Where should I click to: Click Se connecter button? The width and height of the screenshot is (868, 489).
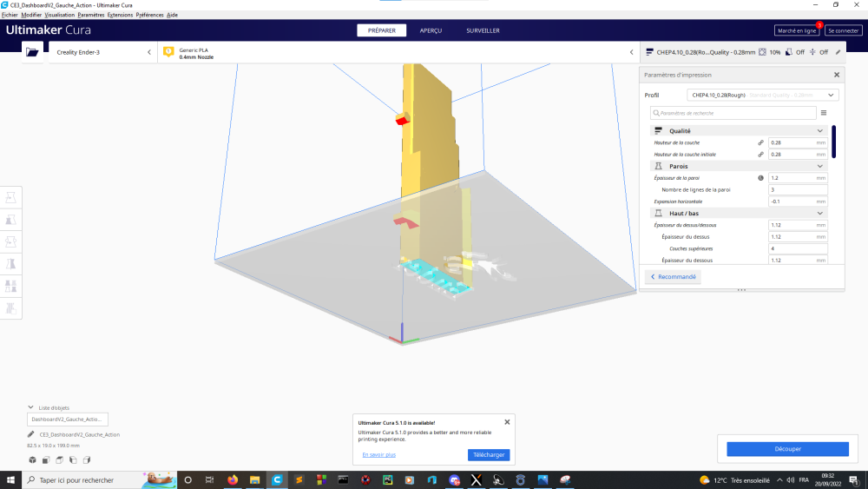click(843, 30)
